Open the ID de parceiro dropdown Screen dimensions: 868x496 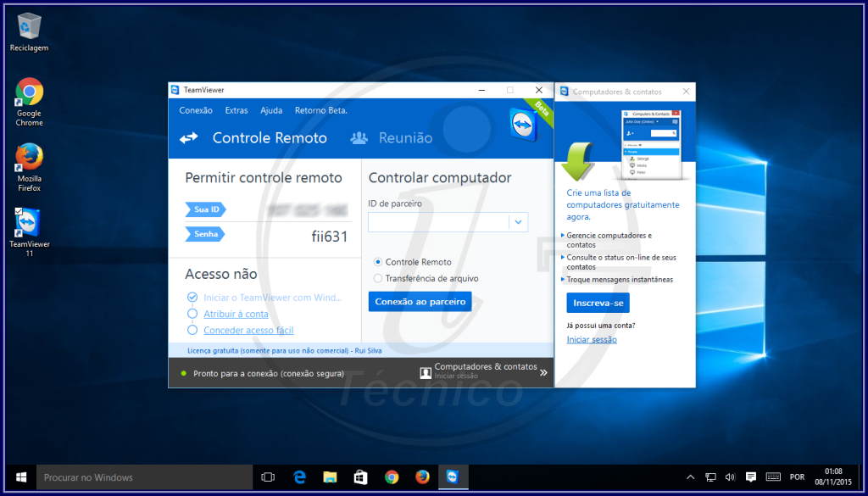[518, 221]
